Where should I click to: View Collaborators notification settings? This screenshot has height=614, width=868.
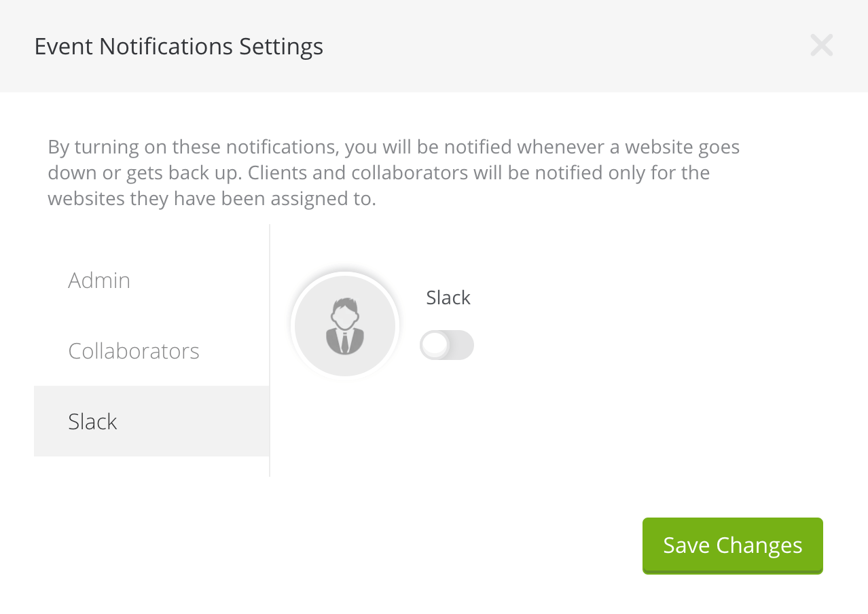pyautogui.click(x=134, y=350)
